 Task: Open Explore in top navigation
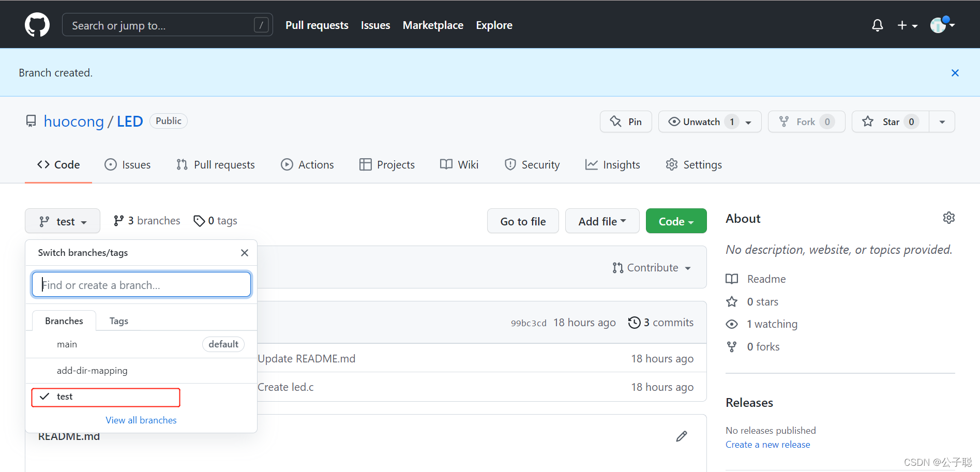[494, 25]
